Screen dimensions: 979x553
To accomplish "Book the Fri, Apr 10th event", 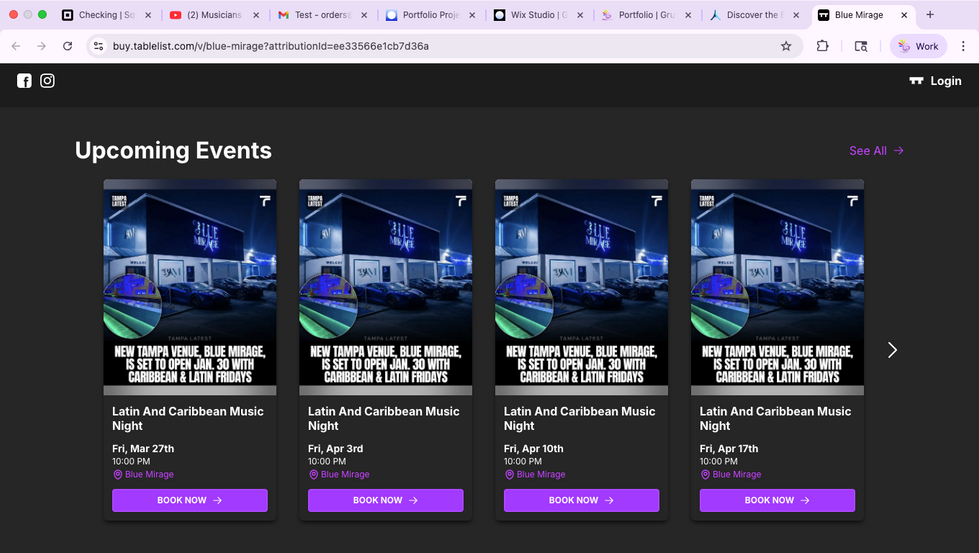I will (x=581, y=500).
